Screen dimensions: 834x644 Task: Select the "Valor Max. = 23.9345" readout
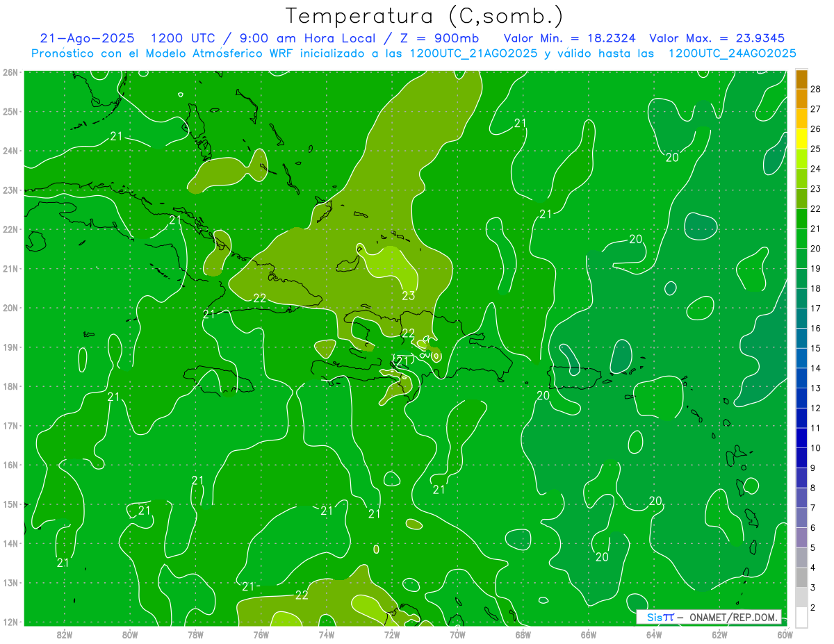[x=717, y=38]
